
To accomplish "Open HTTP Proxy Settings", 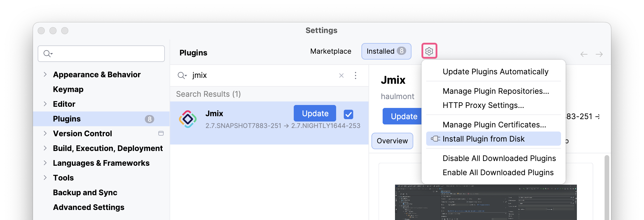I will point(494,105).
